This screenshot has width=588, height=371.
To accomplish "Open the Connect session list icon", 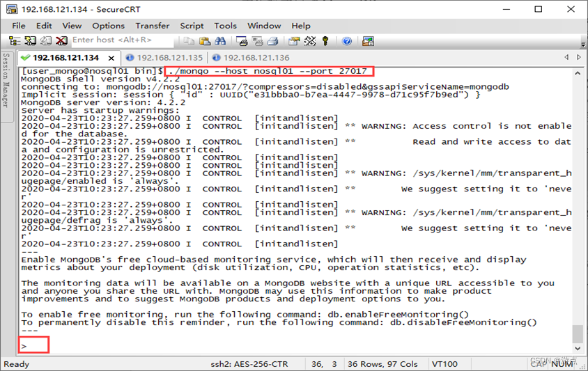I will pos(15,41).
